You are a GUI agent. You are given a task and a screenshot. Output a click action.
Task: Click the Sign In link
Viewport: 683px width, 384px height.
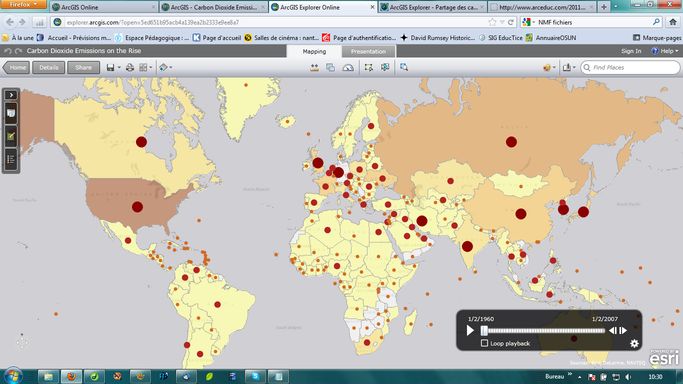[631, 51]
